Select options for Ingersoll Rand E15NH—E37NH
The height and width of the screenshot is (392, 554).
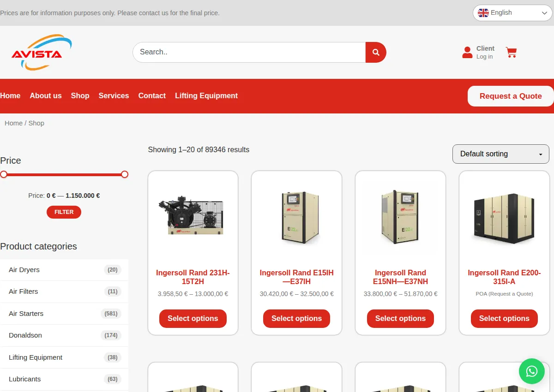pyautogui.click(x=400, y=319)
